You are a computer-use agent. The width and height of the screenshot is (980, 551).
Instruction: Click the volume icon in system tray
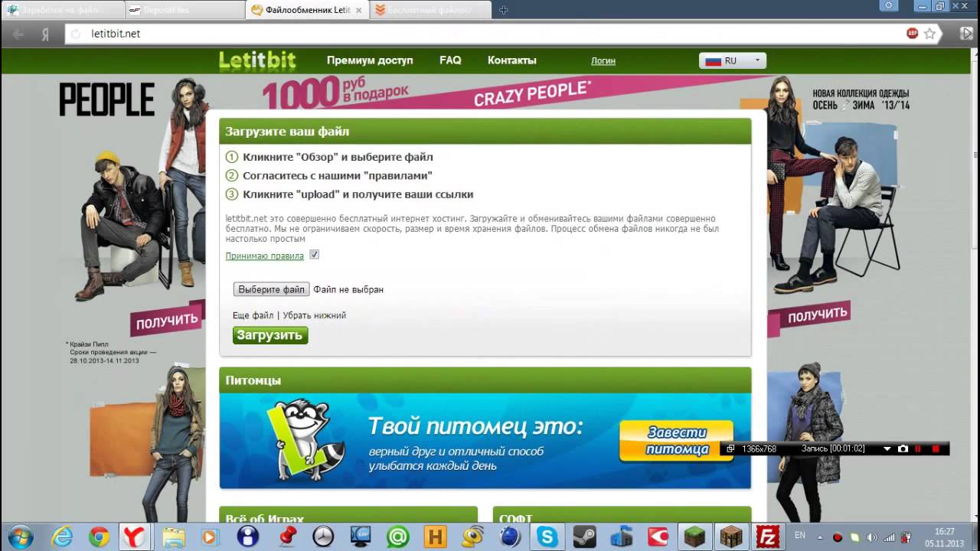point(871,537)
